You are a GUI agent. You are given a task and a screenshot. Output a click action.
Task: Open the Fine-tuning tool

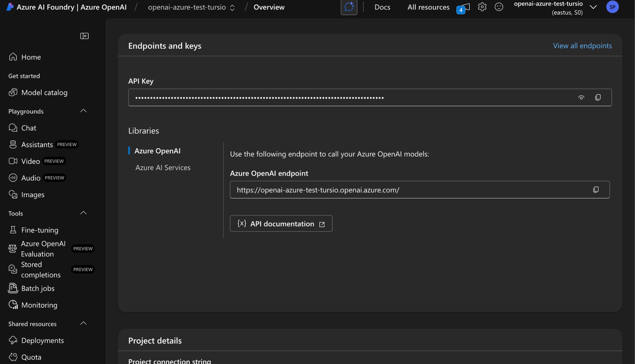[x=40, y=230]
